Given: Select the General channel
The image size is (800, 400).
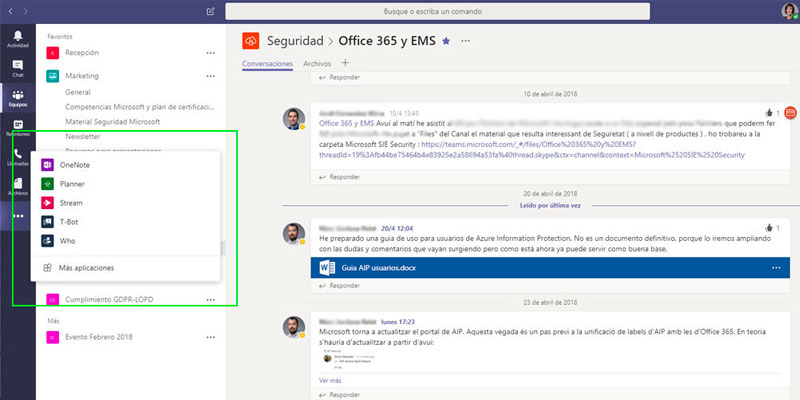Looking at the screenshot, I should pos(78,92).
